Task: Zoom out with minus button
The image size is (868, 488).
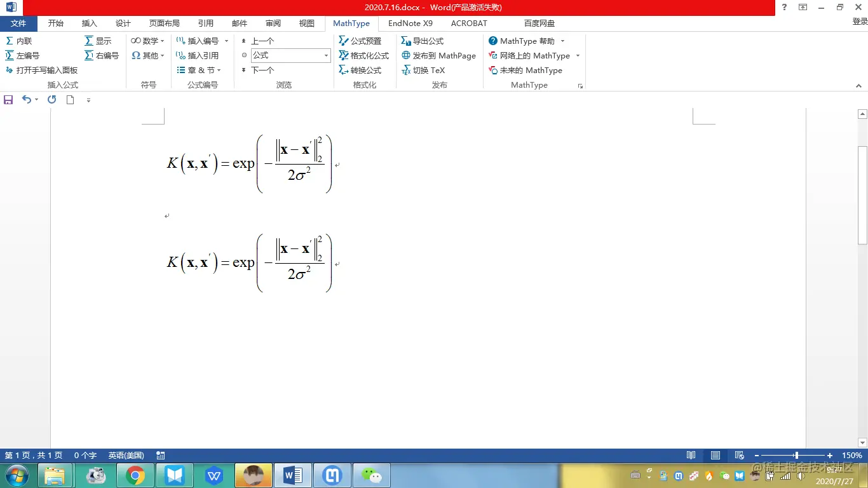Action: click(757, 456)
